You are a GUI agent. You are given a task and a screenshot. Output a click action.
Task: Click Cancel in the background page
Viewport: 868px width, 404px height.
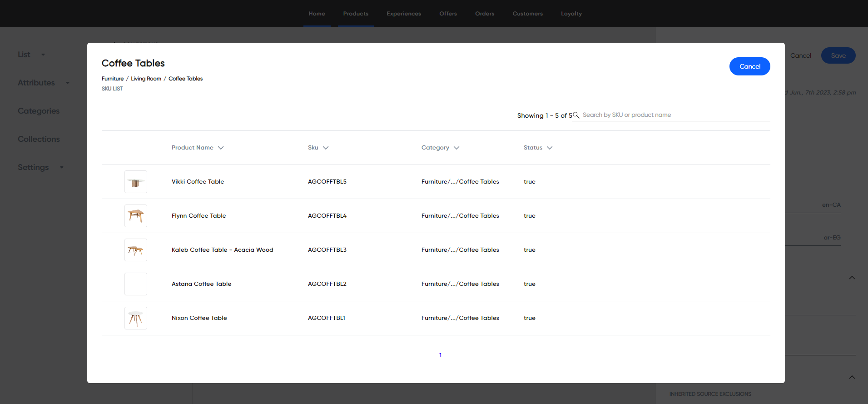(800, 55)
